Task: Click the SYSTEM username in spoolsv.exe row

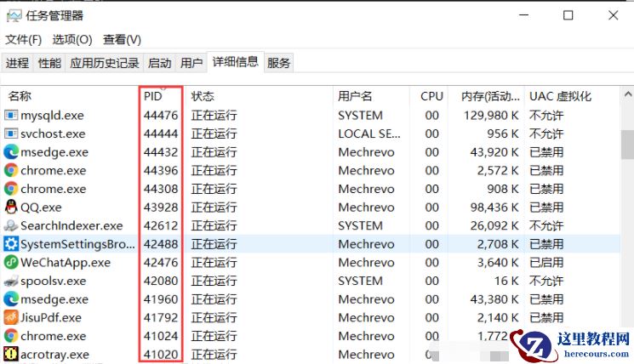Action: pos(360,281)
